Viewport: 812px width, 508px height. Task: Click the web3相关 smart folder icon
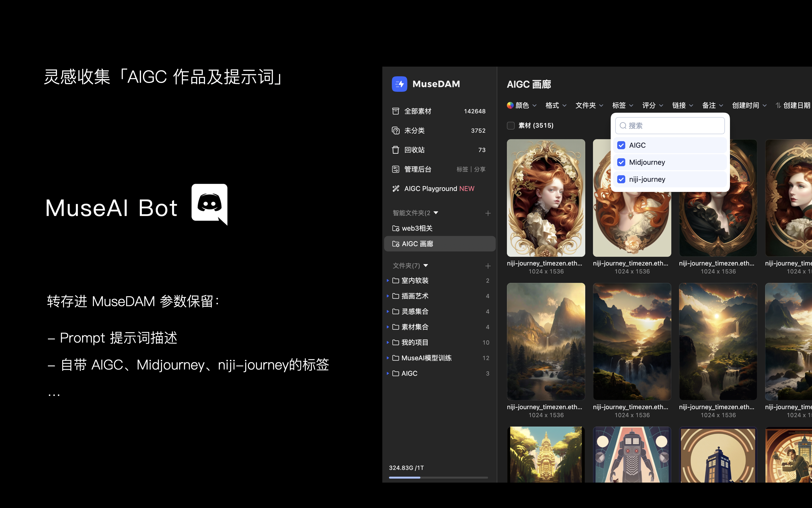[396, 229]
